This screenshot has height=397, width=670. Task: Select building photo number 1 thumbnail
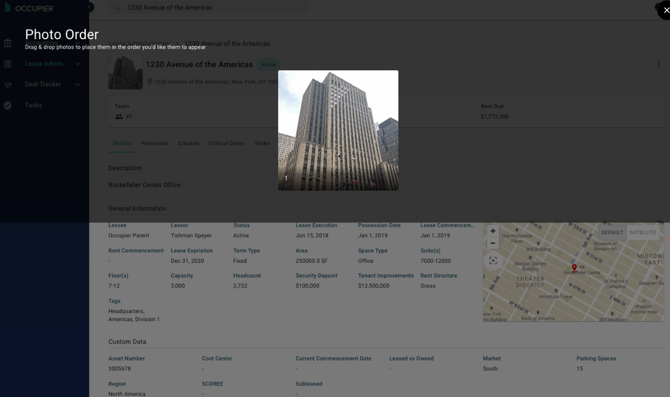338,130
